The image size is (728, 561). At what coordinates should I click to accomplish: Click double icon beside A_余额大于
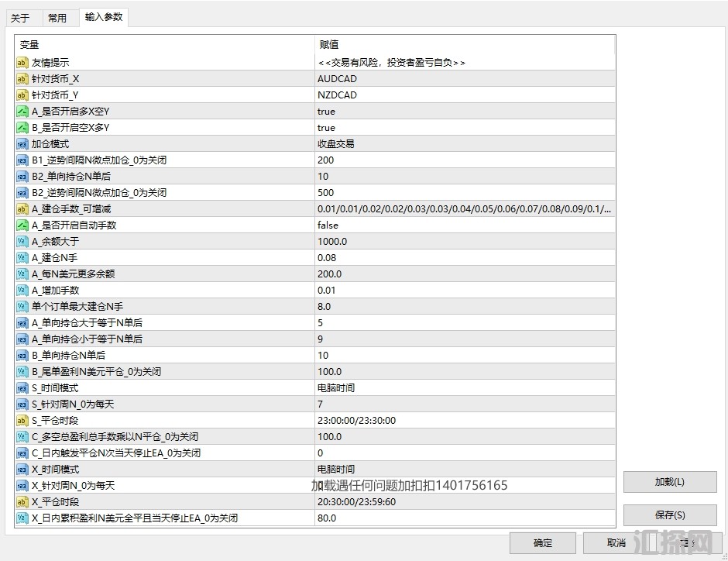[x=22, y=242]
